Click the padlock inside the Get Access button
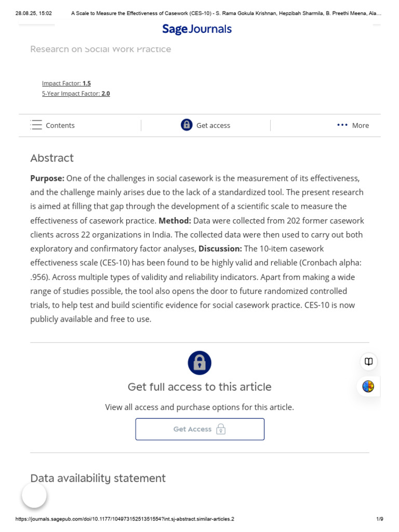This screenshot has width=399, height=532. tap(221, 429)
